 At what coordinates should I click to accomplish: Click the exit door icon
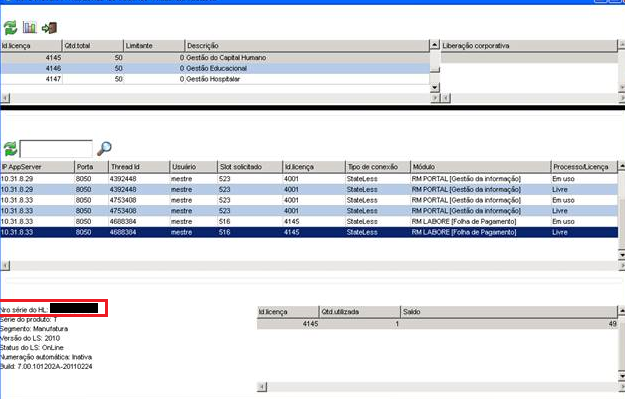[x=49, y=28]
